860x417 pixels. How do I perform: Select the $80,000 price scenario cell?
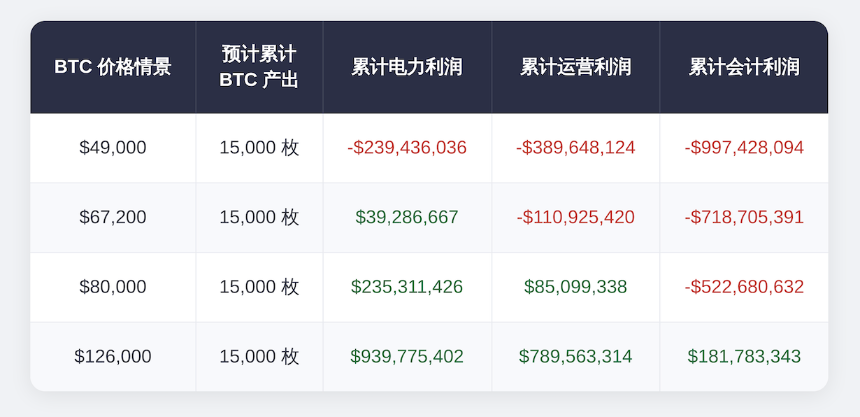(x=113, y=287)
